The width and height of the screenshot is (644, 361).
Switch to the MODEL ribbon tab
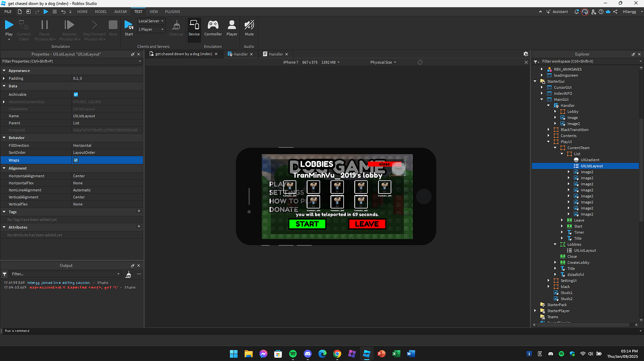point(101,11)
